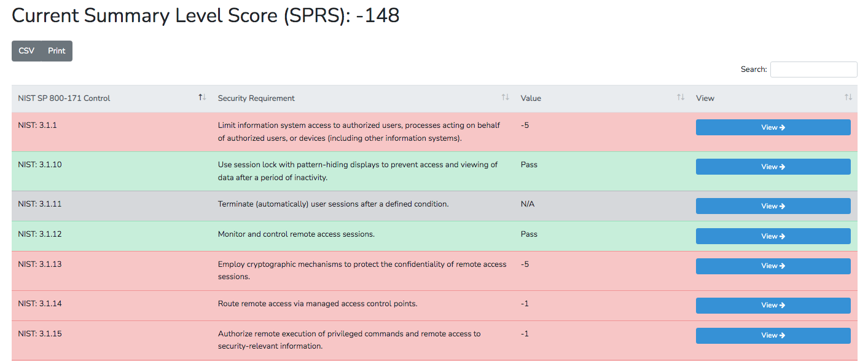Sort by View column arrows
Image resolution: width=868 pixels, height=361 pixels.
848,98
